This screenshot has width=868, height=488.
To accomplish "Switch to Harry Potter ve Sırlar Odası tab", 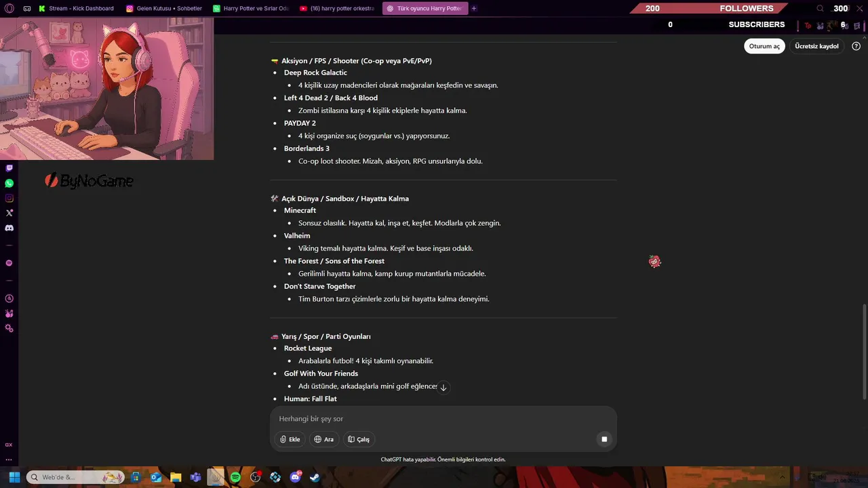I will tap(251, 9).
